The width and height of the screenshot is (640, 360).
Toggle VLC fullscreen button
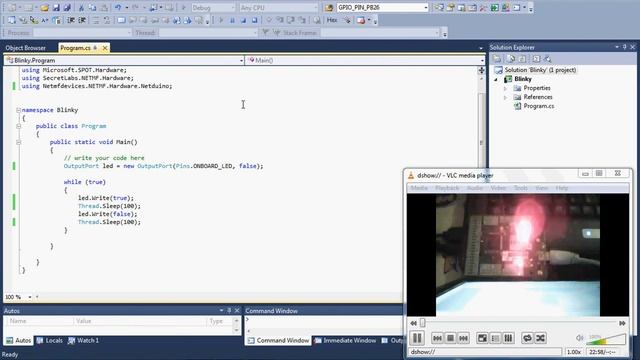[x=482, y=338]
